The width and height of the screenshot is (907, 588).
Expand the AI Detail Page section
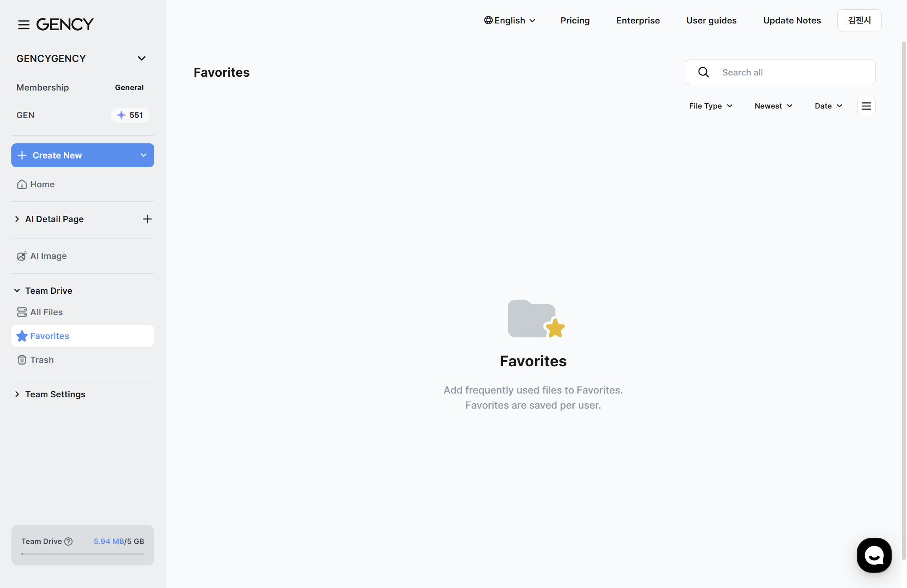[x=17, y=219]
